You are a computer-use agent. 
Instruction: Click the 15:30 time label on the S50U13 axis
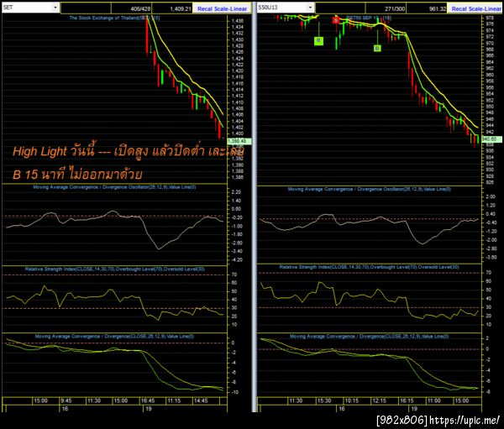pyautogui.click(x=324, y=400)
